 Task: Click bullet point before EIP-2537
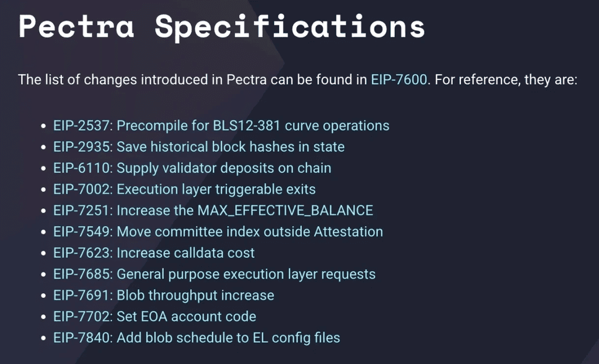click(x=43, y=126)
